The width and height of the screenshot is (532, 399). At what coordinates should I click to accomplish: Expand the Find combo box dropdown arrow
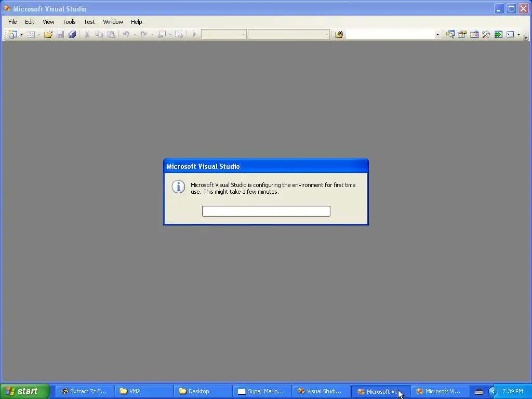[437, 34]
